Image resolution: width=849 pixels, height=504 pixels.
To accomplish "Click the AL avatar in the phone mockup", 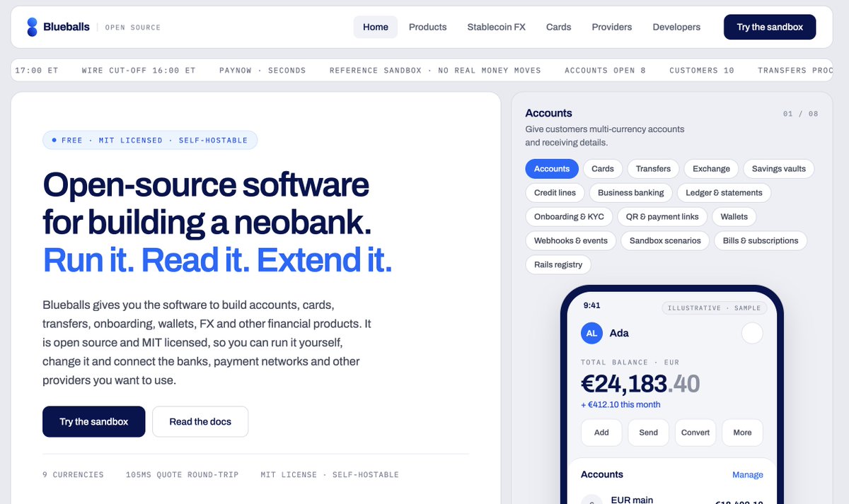I will [591, 333].
